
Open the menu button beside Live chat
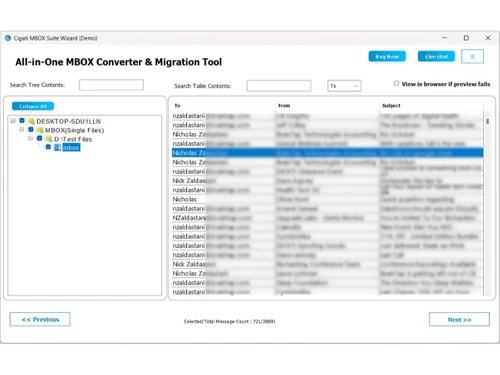472,56
